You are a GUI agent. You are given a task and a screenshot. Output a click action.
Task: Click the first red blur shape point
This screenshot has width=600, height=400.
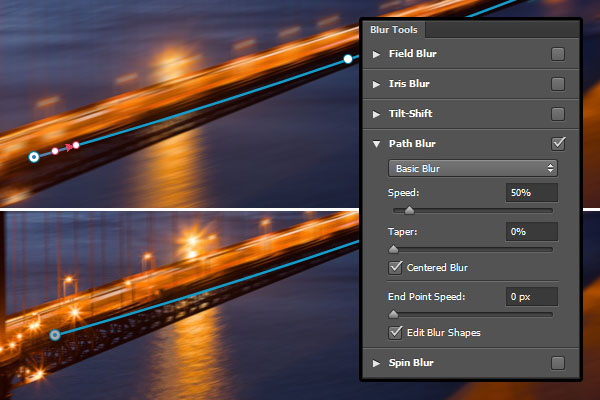[x=55, y=151]
